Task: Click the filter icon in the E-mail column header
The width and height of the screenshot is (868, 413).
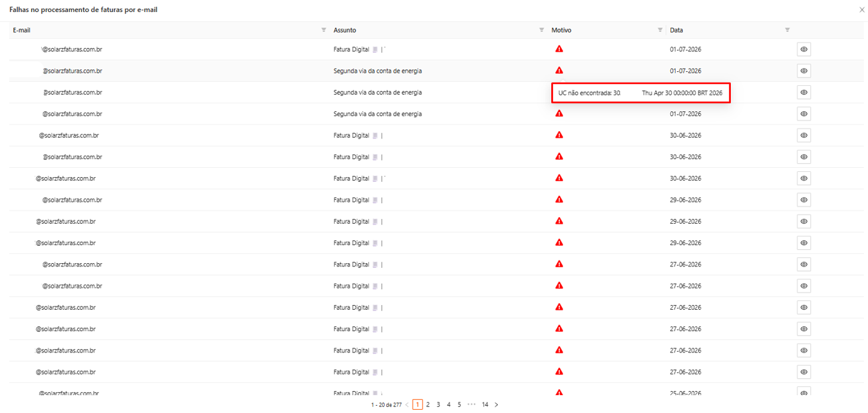Action: coord(324,30)
